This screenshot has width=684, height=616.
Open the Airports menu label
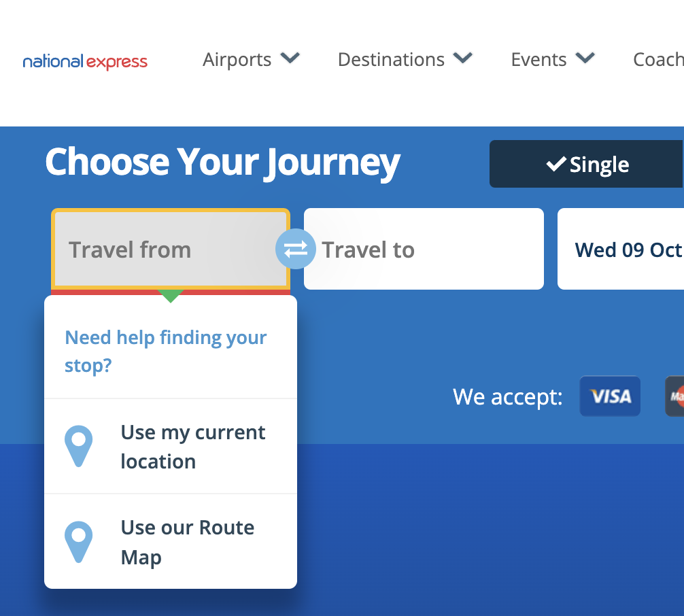237,60
